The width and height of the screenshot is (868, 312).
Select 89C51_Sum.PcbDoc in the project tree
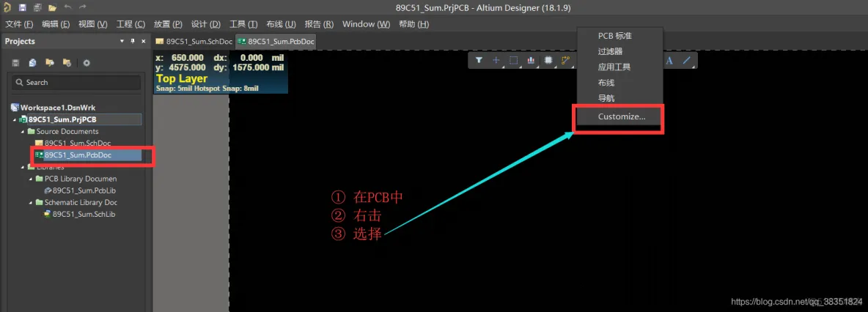pos(78,155)
